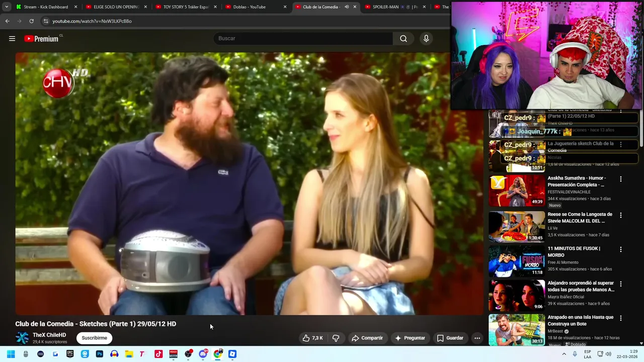The width and height of the screenshot is (644, 362).
Task: Open options for Asskha Sumathra video
Action: (621, 179)
